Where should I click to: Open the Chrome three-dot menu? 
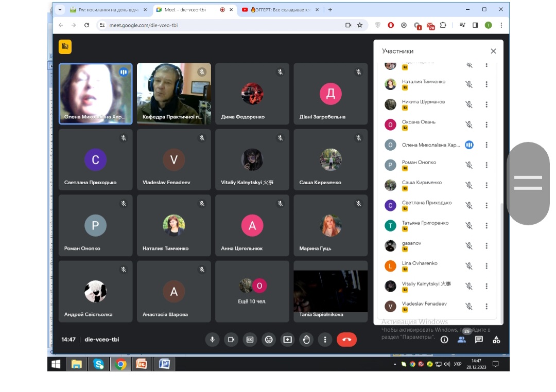(501, 25)
